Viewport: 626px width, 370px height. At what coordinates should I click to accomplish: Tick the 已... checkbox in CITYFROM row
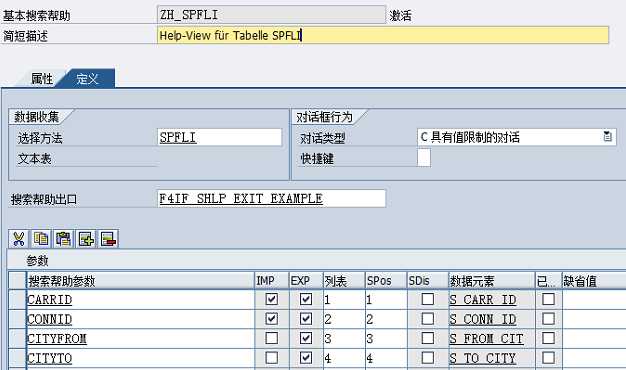(548, 338)
